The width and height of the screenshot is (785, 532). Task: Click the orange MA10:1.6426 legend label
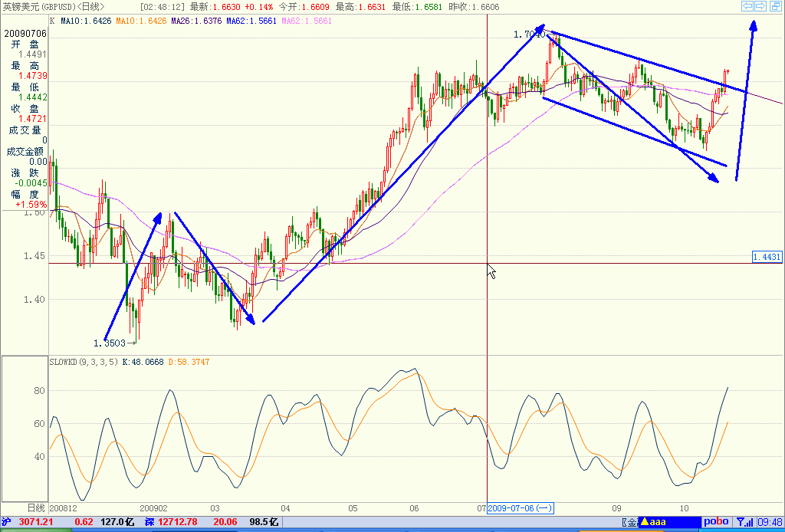[142, 21]
